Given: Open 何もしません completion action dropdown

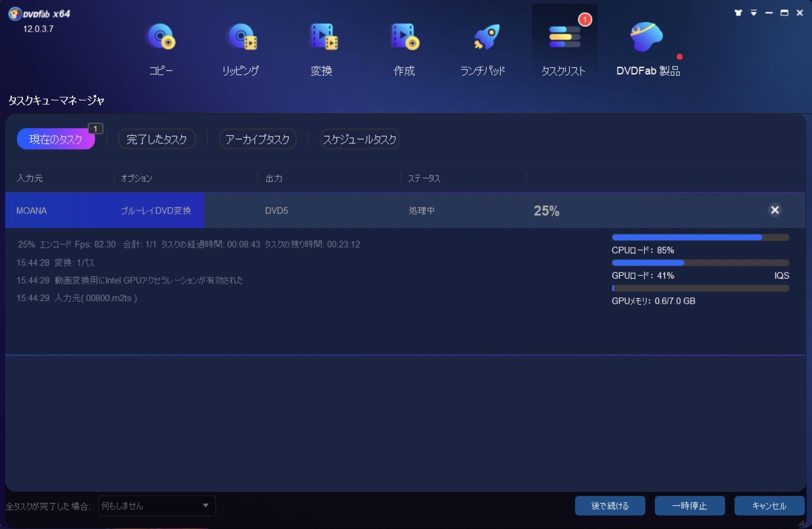Looking at the screenshot, I should [x=157, y=506].
